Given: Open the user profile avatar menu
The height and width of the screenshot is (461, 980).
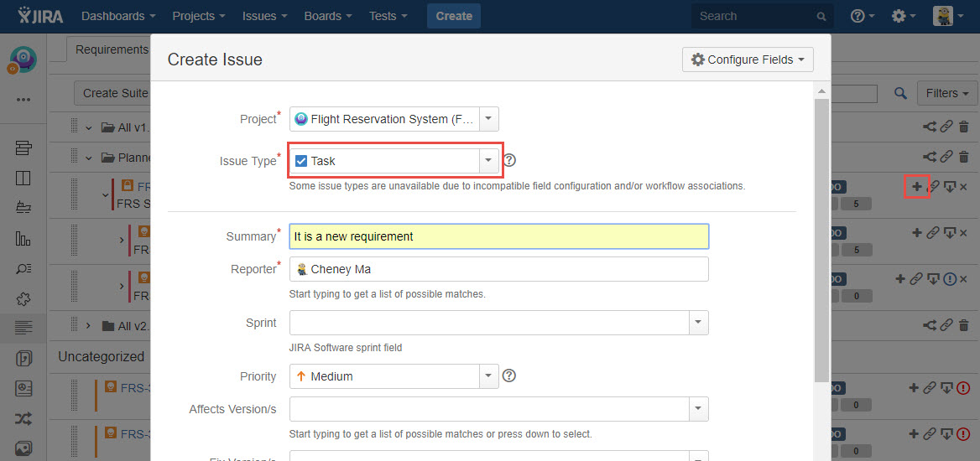Looking at the screenshot, I should click(947, 16).
